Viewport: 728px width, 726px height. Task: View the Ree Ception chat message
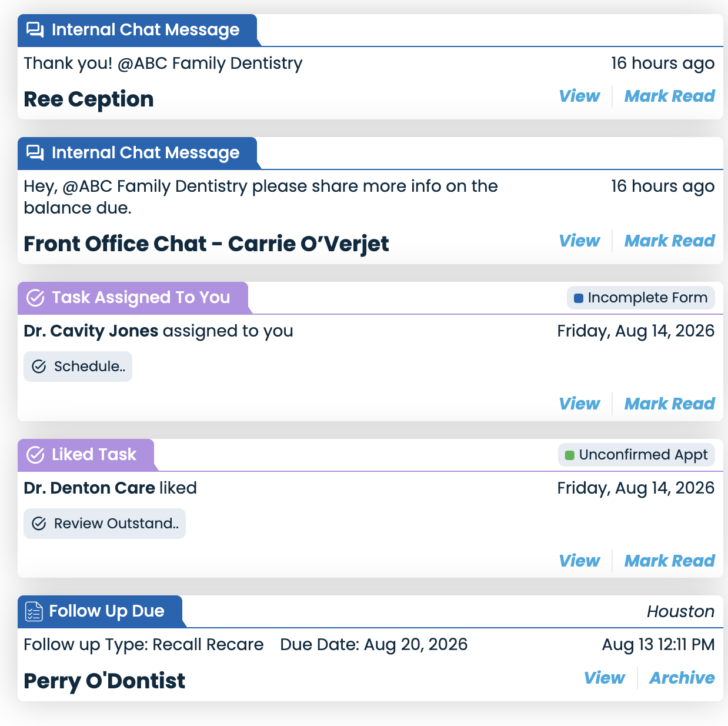[579, 96]
